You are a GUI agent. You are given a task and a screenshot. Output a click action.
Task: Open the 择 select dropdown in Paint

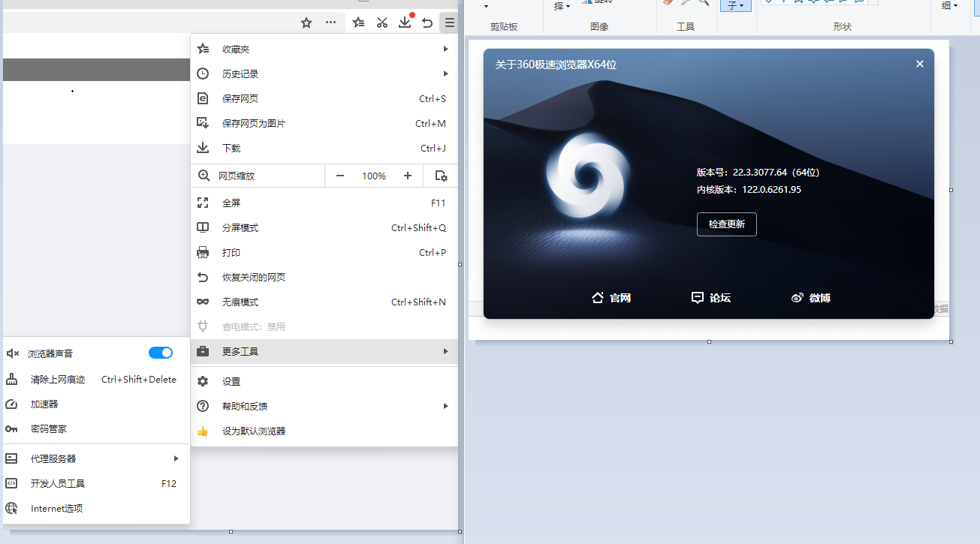click(562, 6)
